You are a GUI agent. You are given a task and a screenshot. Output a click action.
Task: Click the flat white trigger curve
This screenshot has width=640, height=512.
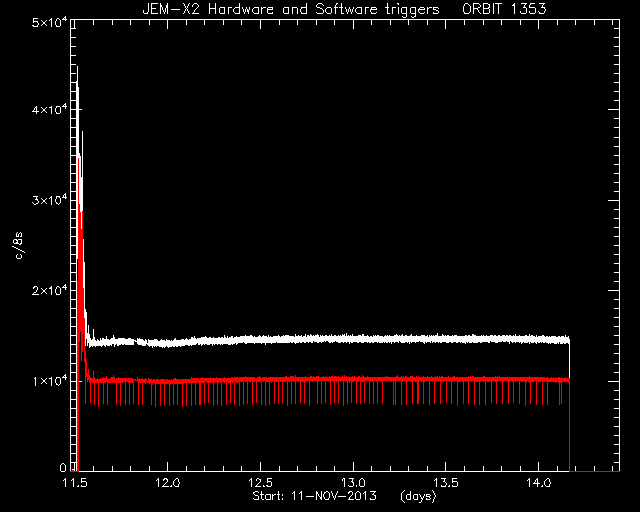point(327,339)
